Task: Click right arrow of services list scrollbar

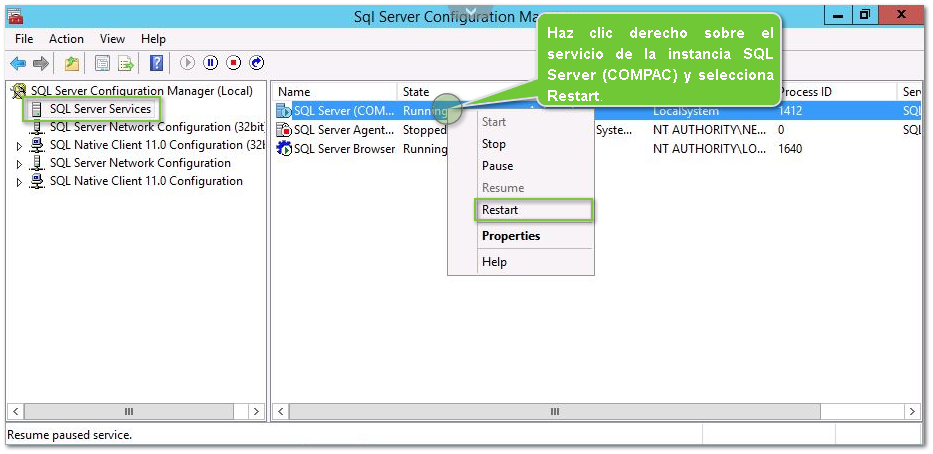Action: [x=911, y=412]
